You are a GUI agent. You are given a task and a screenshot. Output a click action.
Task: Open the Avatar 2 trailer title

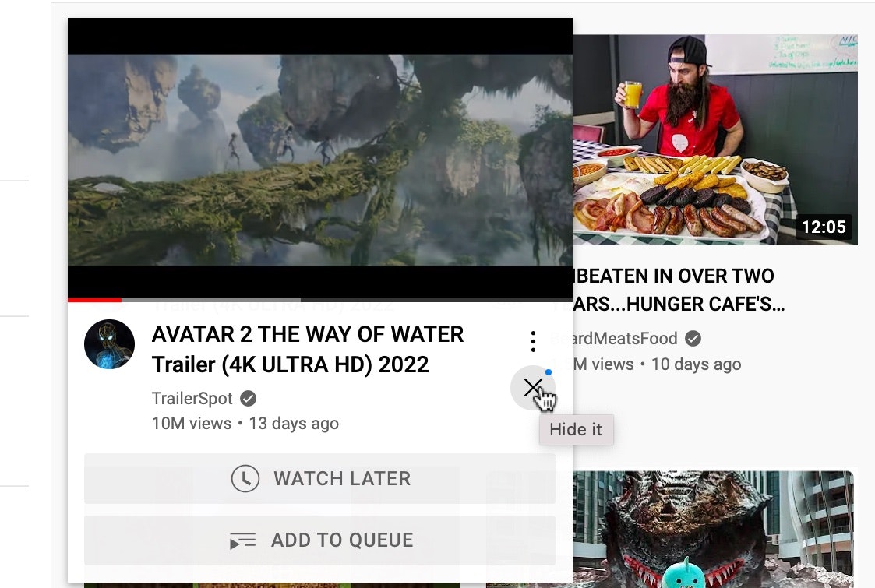pyautogui.click(x=308, y=349)
